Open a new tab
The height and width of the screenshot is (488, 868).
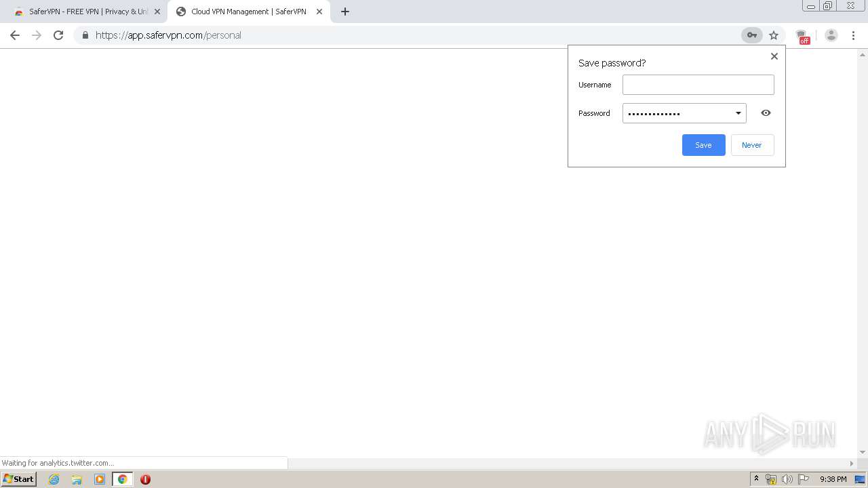pos(345,12)
